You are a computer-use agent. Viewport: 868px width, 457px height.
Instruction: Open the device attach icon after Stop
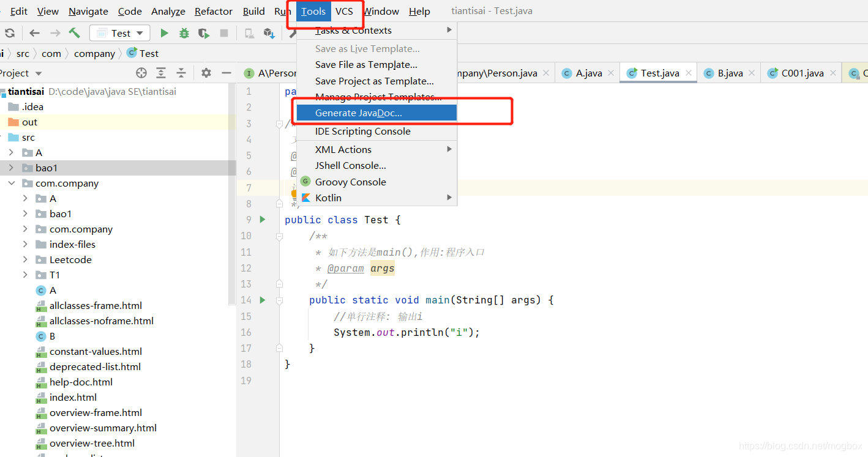click(249, 33)
